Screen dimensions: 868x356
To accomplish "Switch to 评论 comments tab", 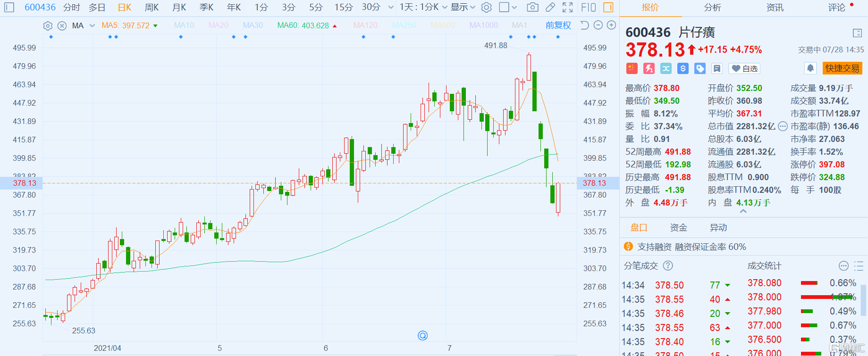I will [x=837, y=8].
